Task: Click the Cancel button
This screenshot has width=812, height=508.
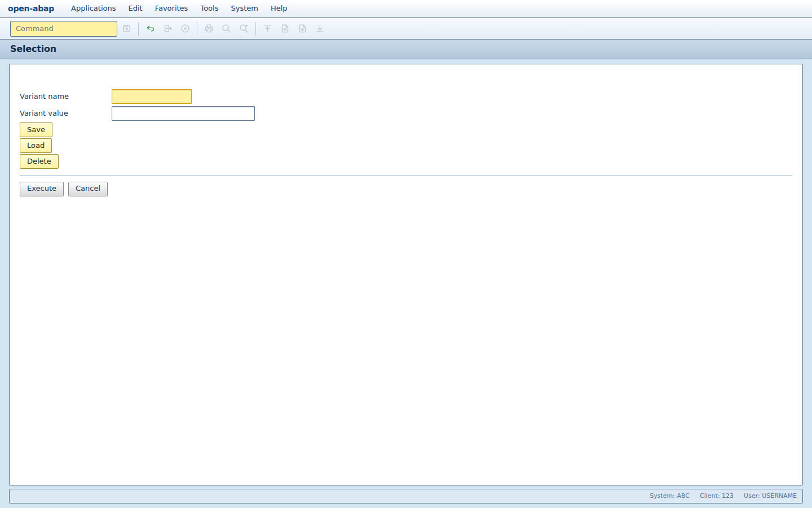Action: [x=88, y=189]
